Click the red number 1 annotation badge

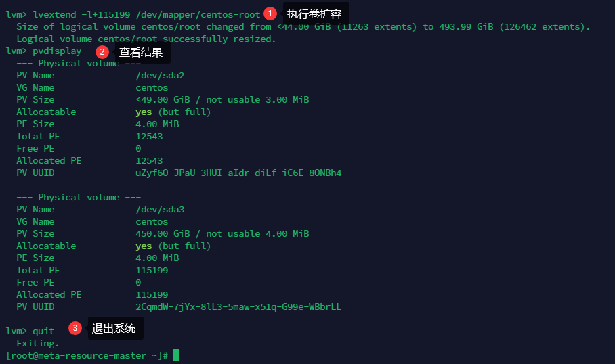[x=270, y=14]
